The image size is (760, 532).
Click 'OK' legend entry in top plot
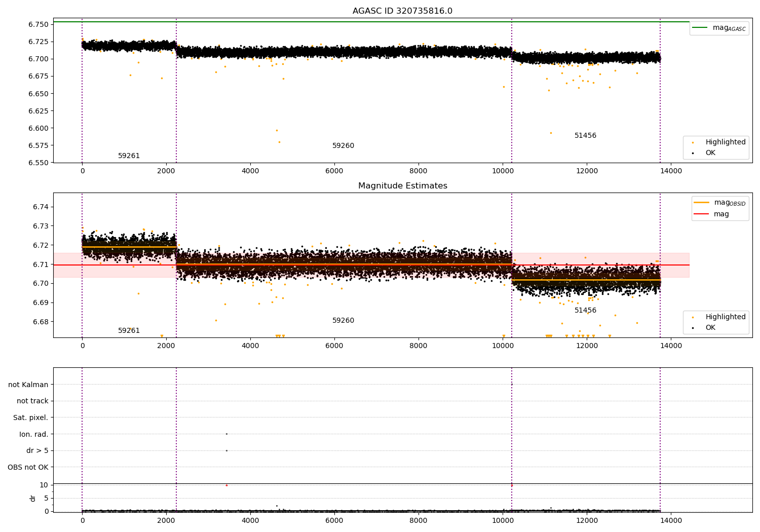[704, 153]
